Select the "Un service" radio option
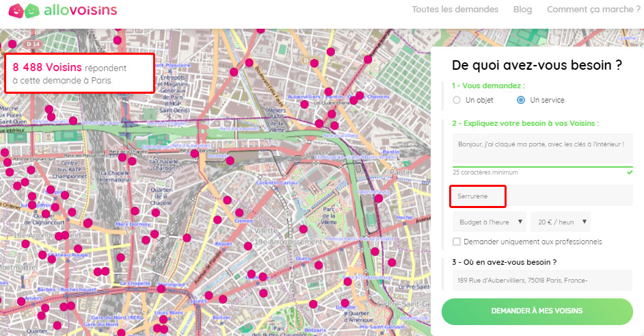This screenshot has width=644, height=336. [521, 100]
